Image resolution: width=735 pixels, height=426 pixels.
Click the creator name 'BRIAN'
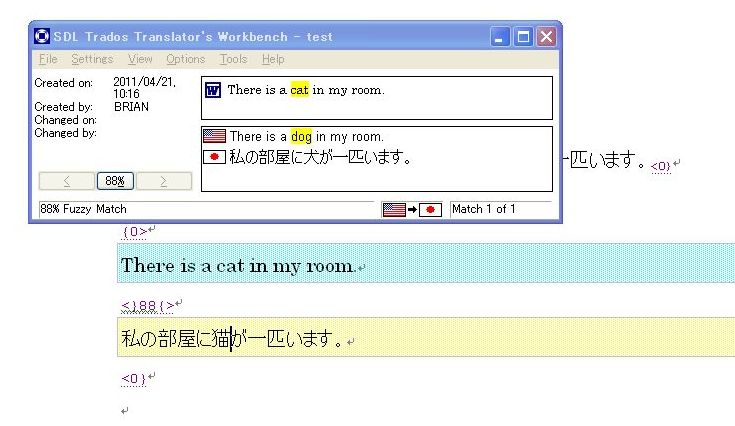pos(131,107)
